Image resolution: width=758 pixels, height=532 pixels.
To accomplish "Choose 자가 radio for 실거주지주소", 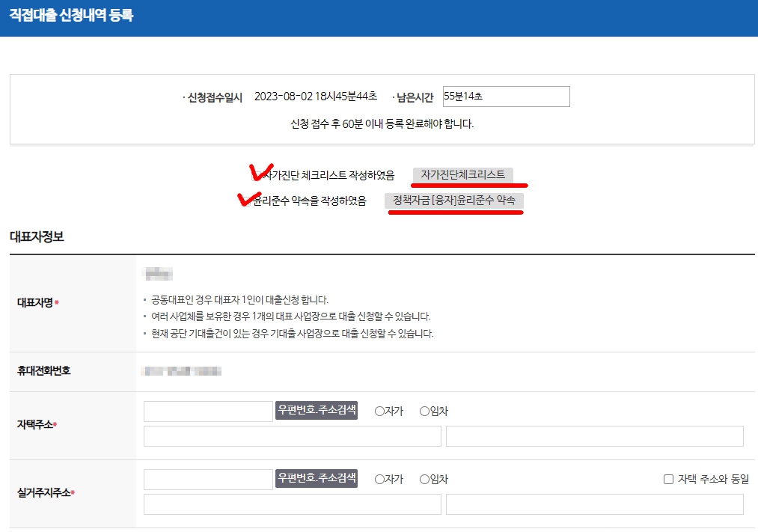I will click(x=379, y=479).
